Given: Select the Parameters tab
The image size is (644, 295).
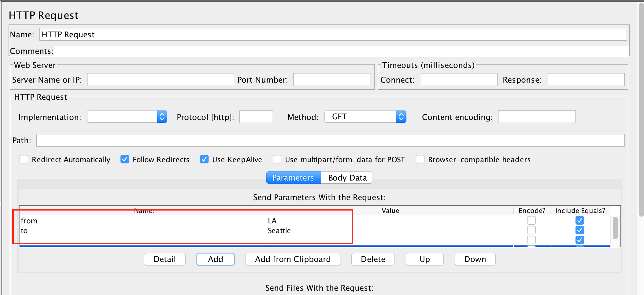Looking at the screenshot, I should [293, 178].
